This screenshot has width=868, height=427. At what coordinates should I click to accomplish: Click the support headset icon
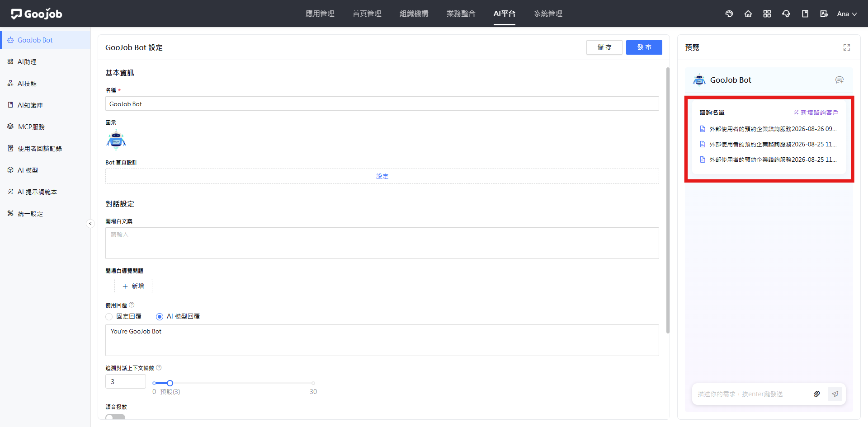point(786,14)
